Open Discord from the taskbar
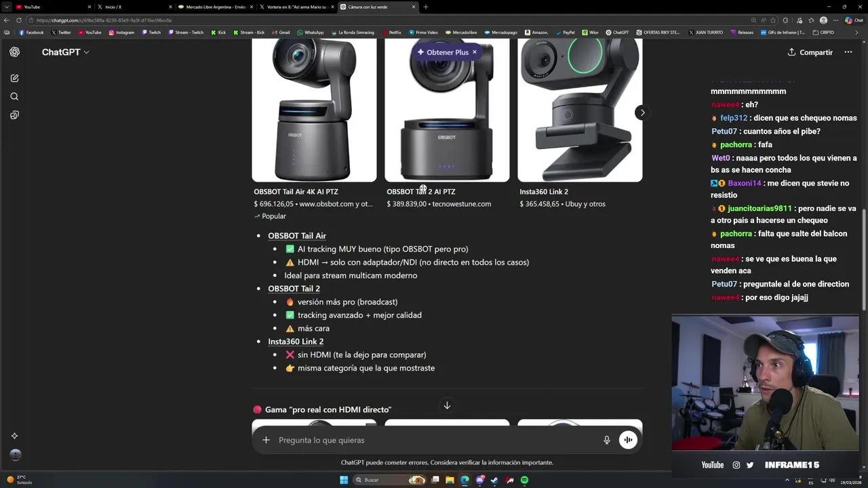 [479, 480]
